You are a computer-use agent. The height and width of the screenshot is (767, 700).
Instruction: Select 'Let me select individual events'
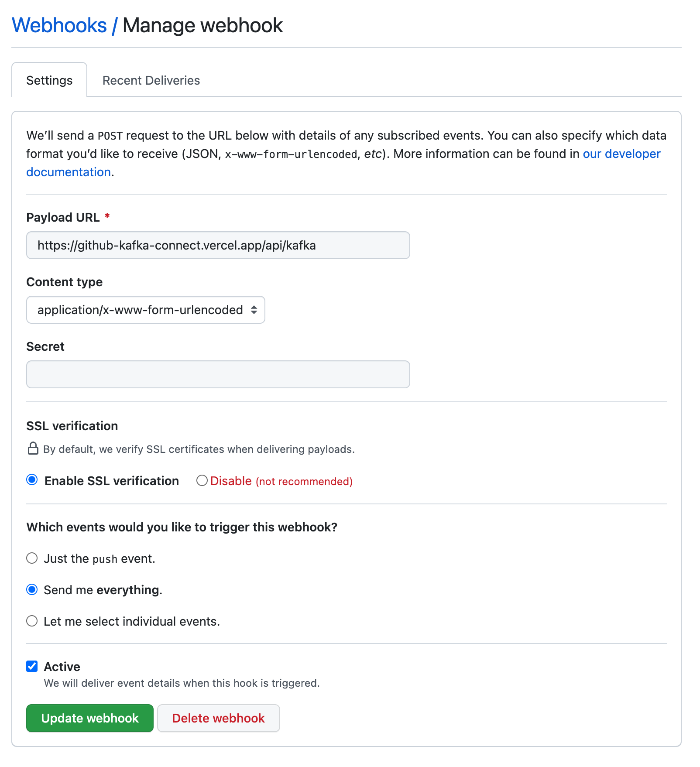pos(31,621)
